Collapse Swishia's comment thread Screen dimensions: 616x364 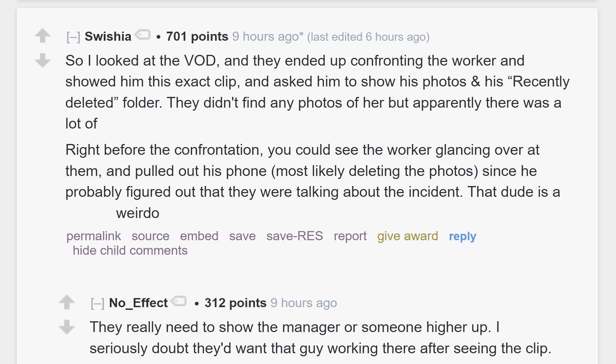tap(73, 37)
